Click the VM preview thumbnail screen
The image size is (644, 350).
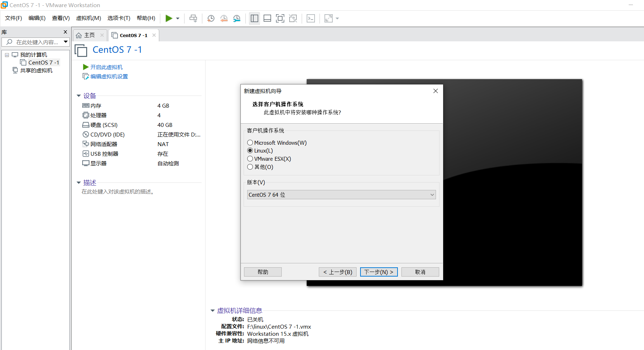513,182
